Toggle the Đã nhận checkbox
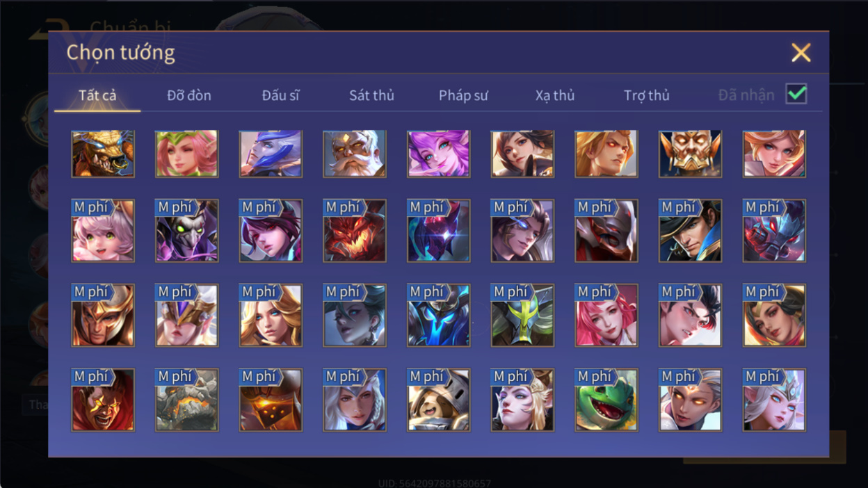Image resolution: width=868 pixels, height=488 pixels. 796,95
